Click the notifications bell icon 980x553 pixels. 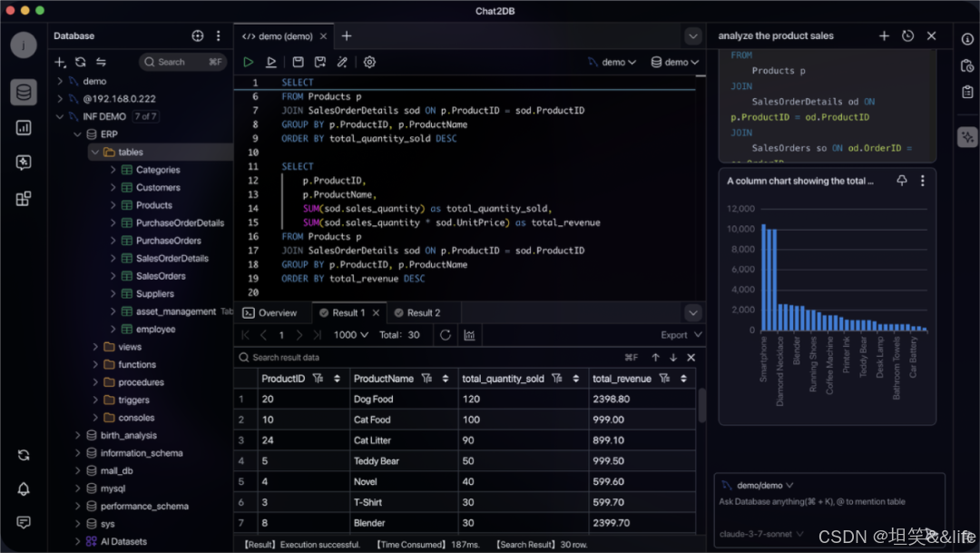click(24, 489)
